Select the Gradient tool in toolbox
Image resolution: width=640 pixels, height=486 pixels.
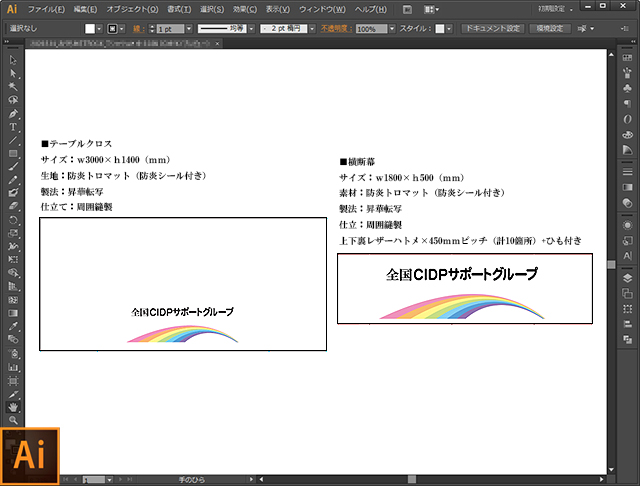pyautogui.click(x=13, y=313)
